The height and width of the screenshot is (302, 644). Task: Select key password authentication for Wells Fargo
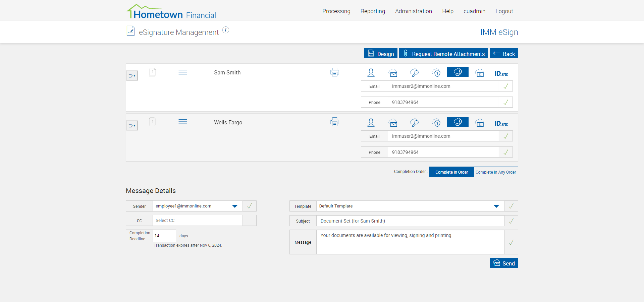415,123
